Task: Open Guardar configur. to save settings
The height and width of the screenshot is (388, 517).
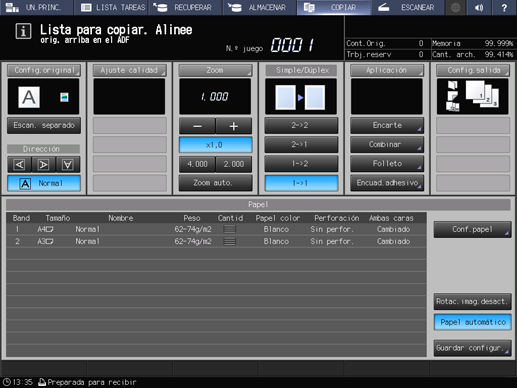Action: (x=472, y=348)
